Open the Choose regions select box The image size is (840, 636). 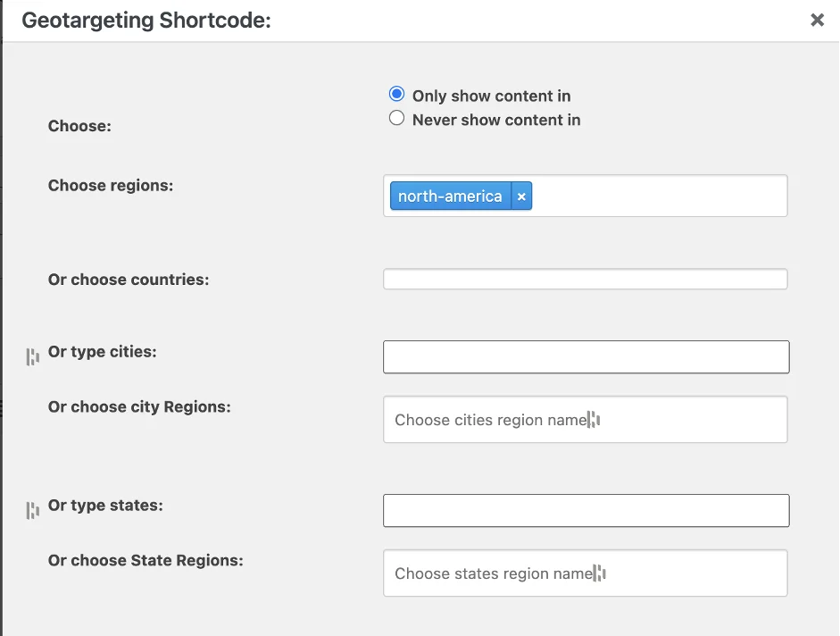585,196
